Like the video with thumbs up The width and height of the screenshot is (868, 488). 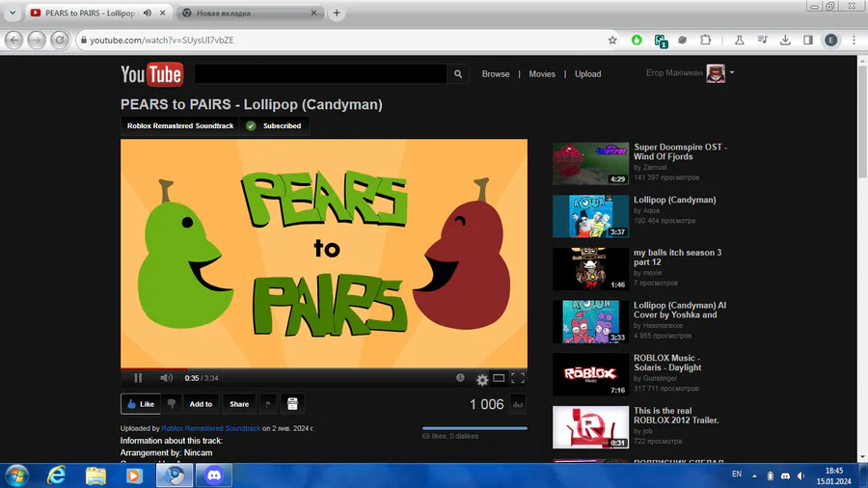point(141,404)
